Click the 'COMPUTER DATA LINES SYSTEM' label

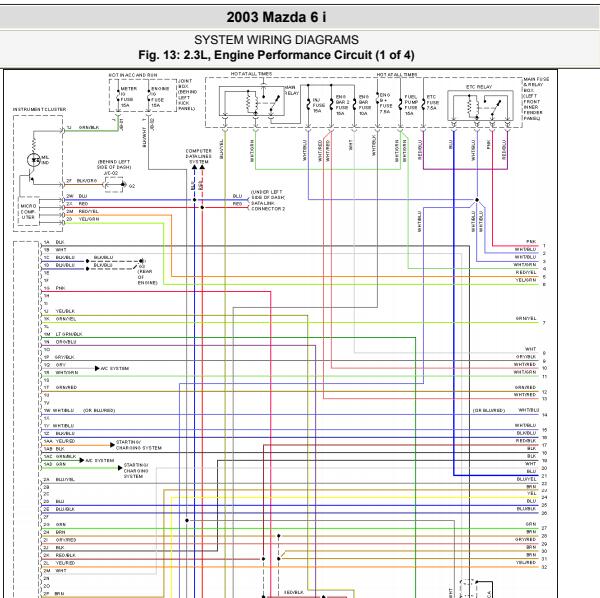click(x=199, y=156)
